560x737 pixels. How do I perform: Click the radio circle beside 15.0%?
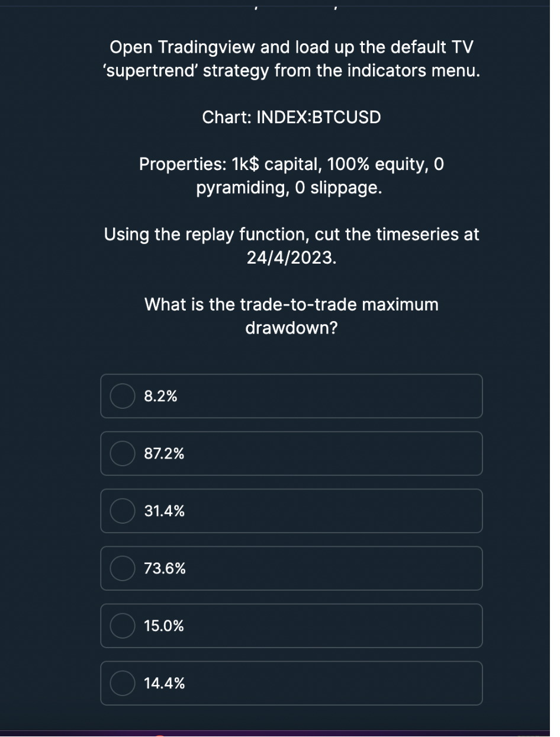[122, 626]
